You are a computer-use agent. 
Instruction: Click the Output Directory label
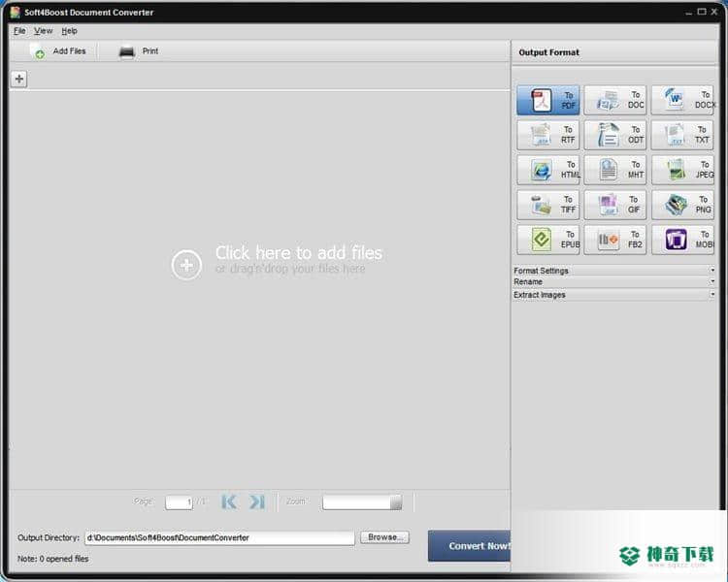point(49,537)
